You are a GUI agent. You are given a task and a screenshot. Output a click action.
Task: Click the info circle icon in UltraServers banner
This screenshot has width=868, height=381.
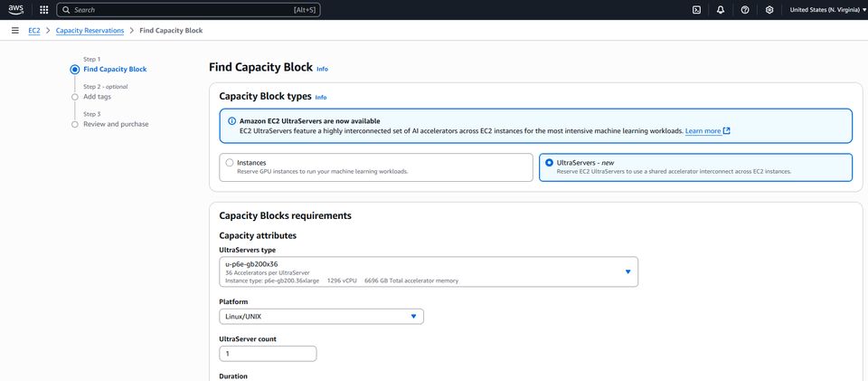coord(232,120)
